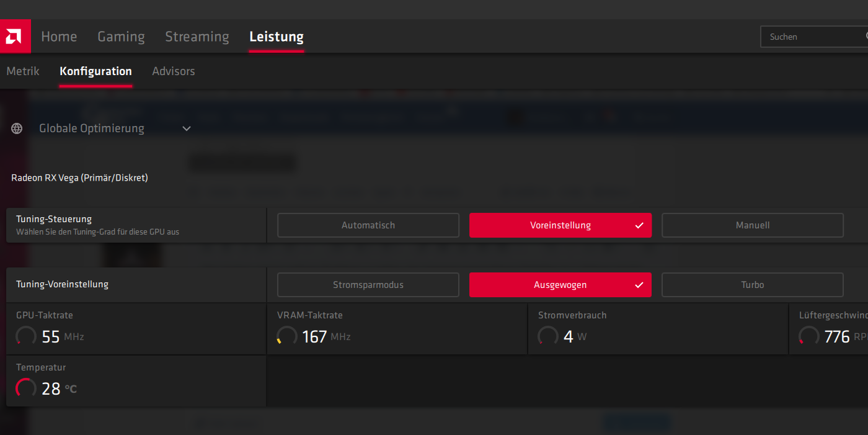Screen dimensions: 868x435
Task: Open the Leistung tab
Action: [x=277, y=37]
